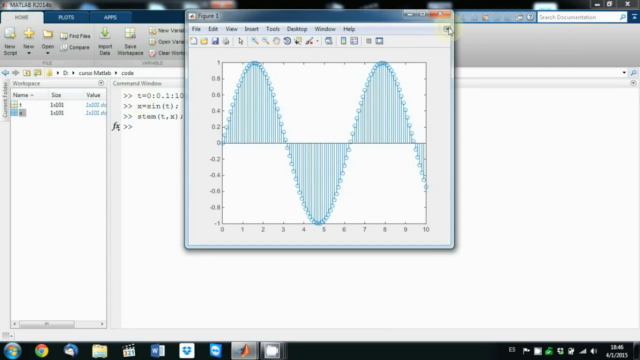Open the Help menu in Figure 1
The height and width of the screenshot is (360, 640).
349,29
